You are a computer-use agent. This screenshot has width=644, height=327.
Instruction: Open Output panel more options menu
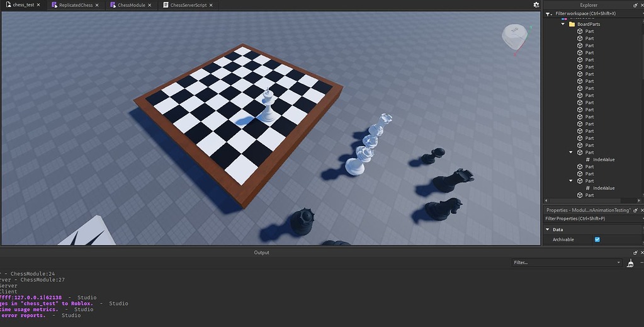pyautogui.click(x=641, y=263)
